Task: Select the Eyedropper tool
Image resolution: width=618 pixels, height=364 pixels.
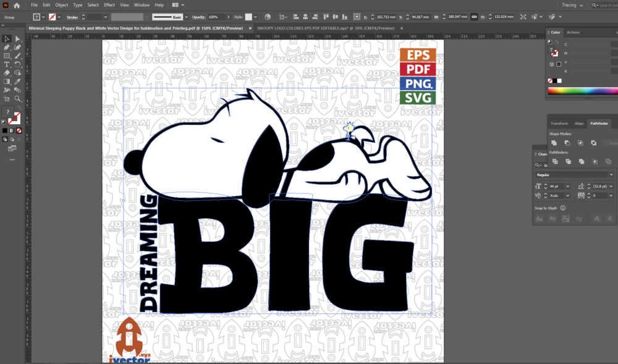Action: [x=18, y=82]
